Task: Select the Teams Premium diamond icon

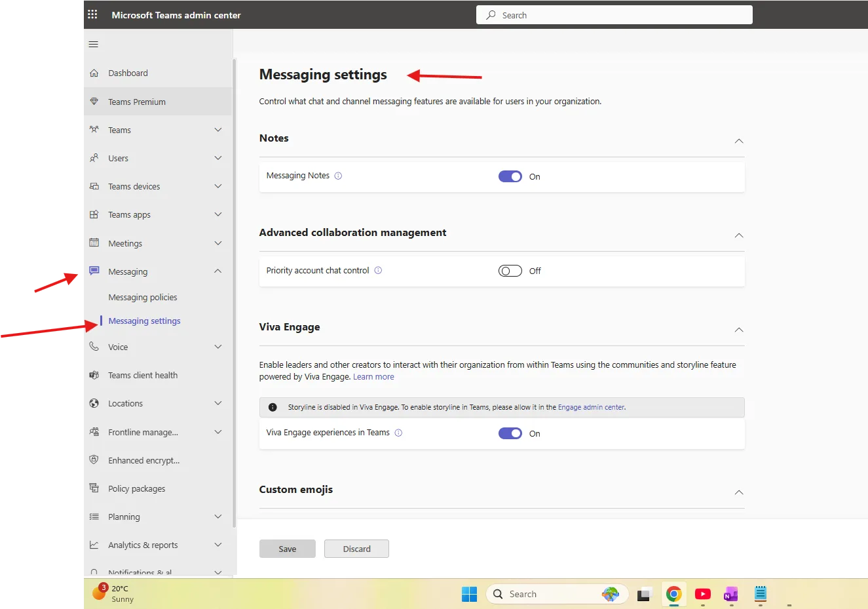Action: 96,101
